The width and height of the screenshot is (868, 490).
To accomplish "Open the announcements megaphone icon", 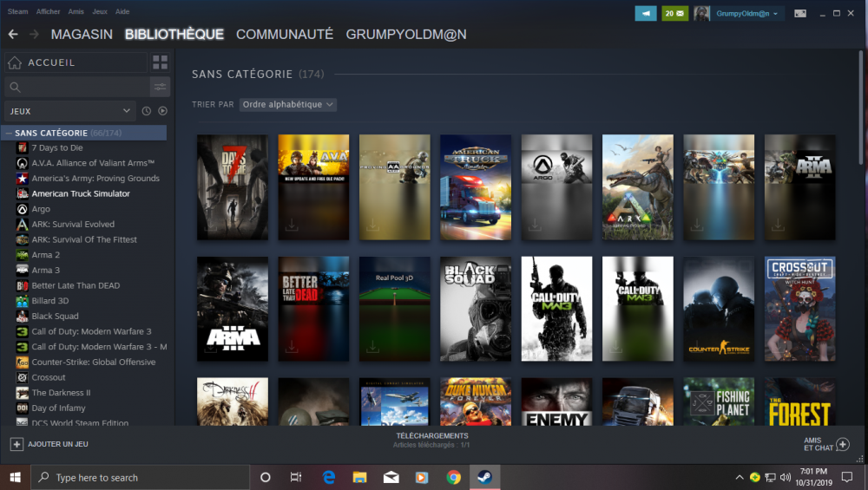I will [x=646, y=13].
